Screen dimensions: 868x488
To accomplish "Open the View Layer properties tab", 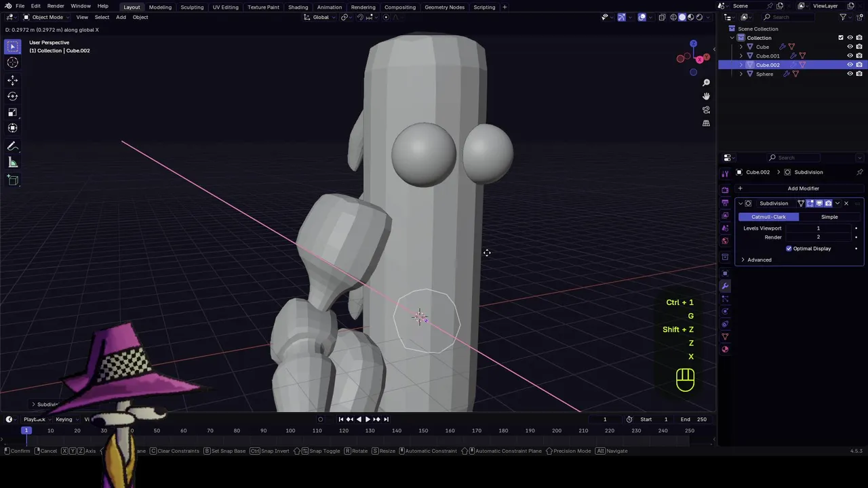I will point(725,216).
